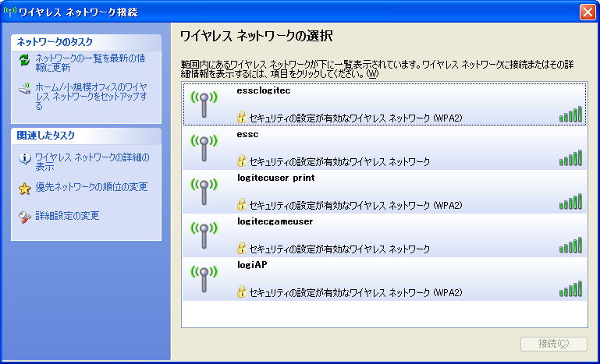Select the logitecgameuser network name

point(275,221)
